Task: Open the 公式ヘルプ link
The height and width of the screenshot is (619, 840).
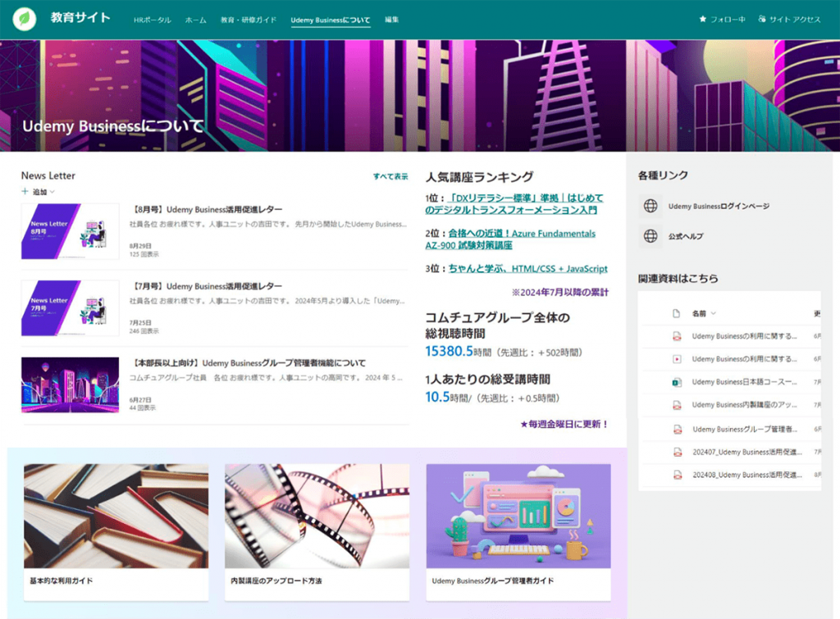Action: (686, 236)
